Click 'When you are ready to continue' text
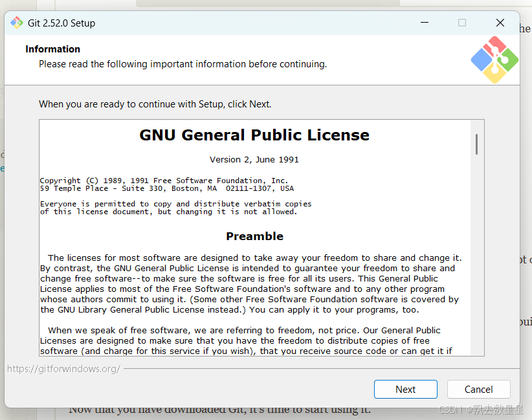Viewport: 532px width, 420px height. pyautogui.click(x=155, y=104)
